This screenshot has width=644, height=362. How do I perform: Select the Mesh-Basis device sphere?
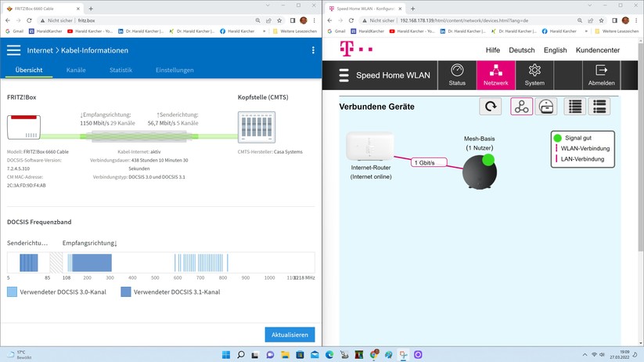coord(480,172)
